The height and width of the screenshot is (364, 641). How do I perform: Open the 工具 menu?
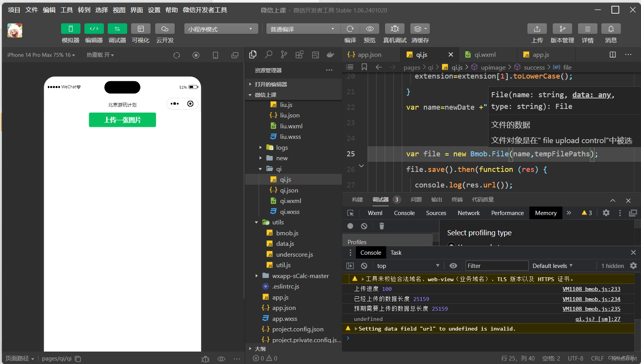pyautogui.click(x=67, y=10)
